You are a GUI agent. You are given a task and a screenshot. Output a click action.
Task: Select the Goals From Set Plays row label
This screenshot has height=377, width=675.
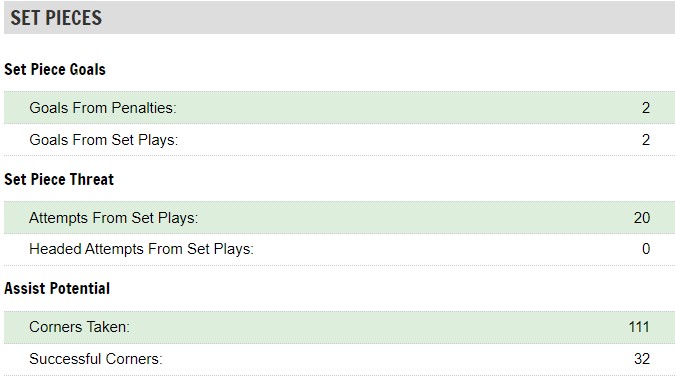click(103, 140)
